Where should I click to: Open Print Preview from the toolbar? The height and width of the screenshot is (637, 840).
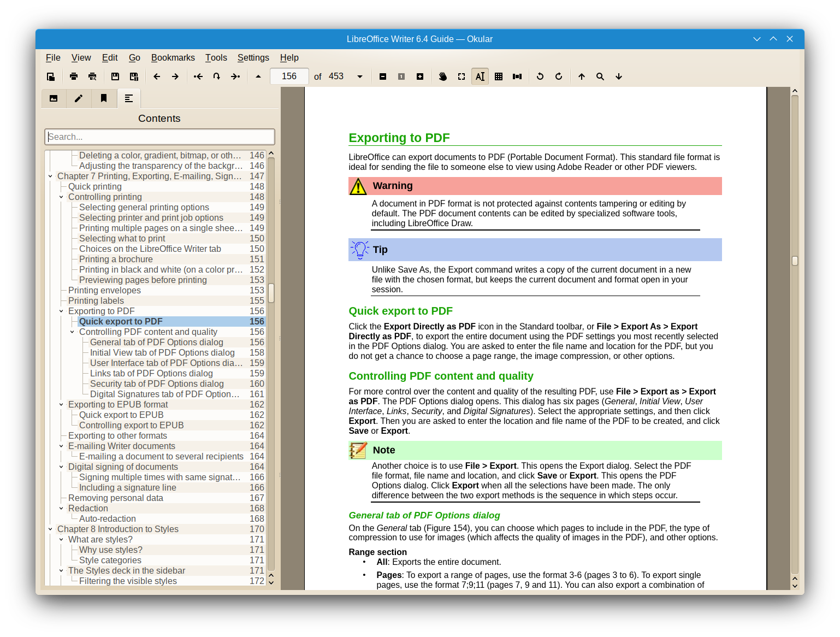tap(92, 76)
